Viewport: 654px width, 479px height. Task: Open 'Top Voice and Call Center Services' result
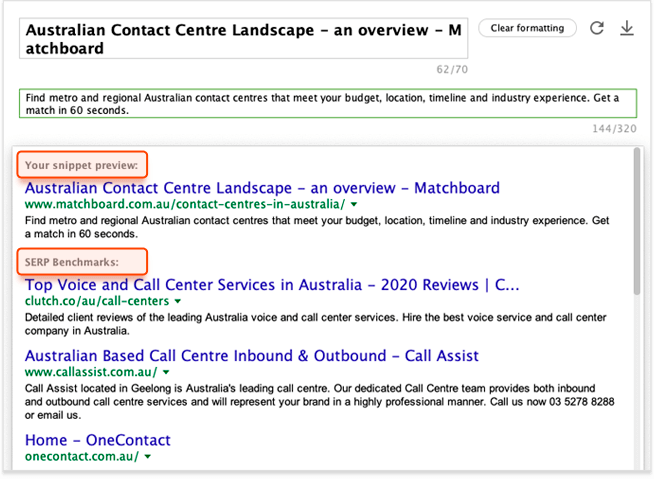(272, 285)
